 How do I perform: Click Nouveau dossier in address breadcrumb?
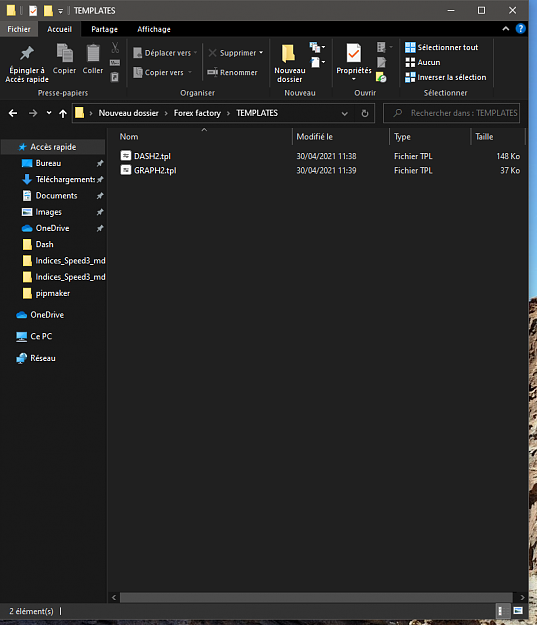[128, 113]
